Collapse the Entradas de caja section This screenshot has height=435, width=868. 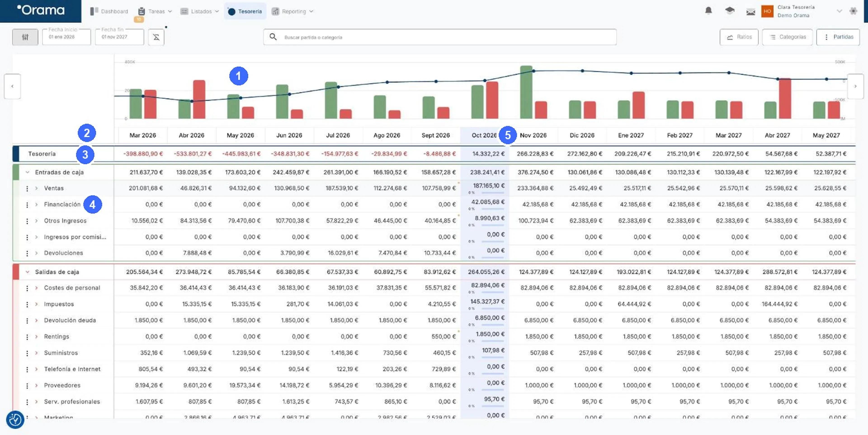pos(28,172)
